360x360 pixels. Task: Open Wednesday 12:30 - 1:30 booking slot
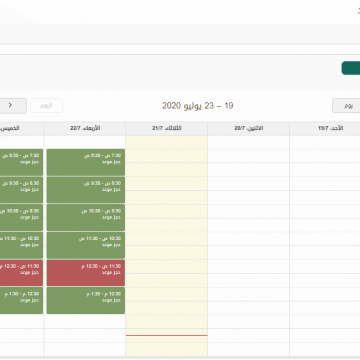pos(86,300)
